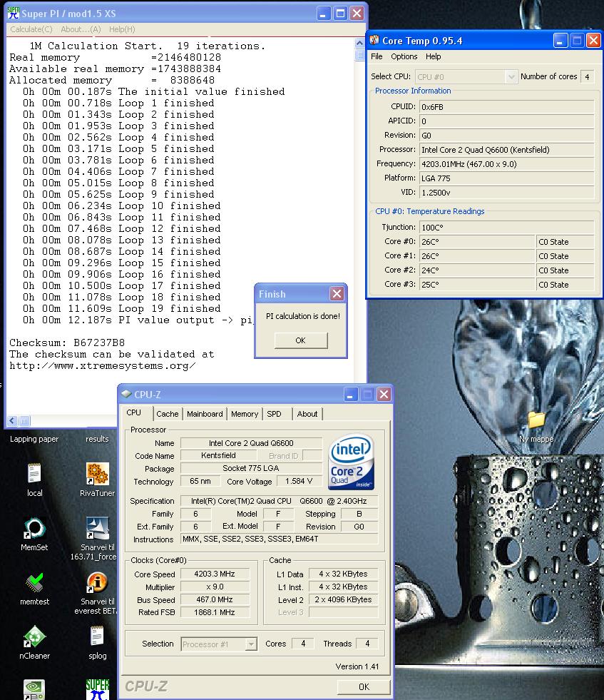Launch the nCleaner desktop icon

point(34,636)
